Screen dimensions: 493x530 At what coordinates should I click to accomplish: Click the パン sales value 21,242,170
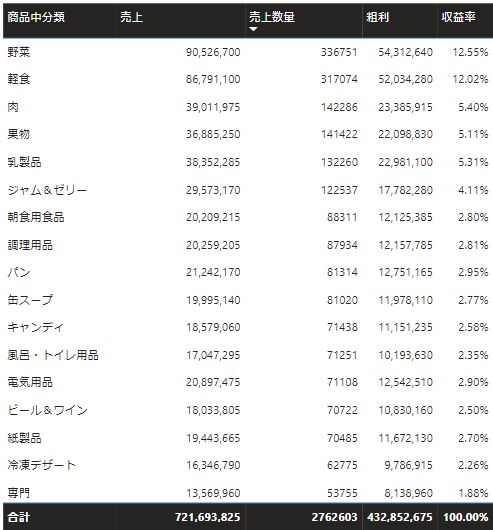(213, 272)
